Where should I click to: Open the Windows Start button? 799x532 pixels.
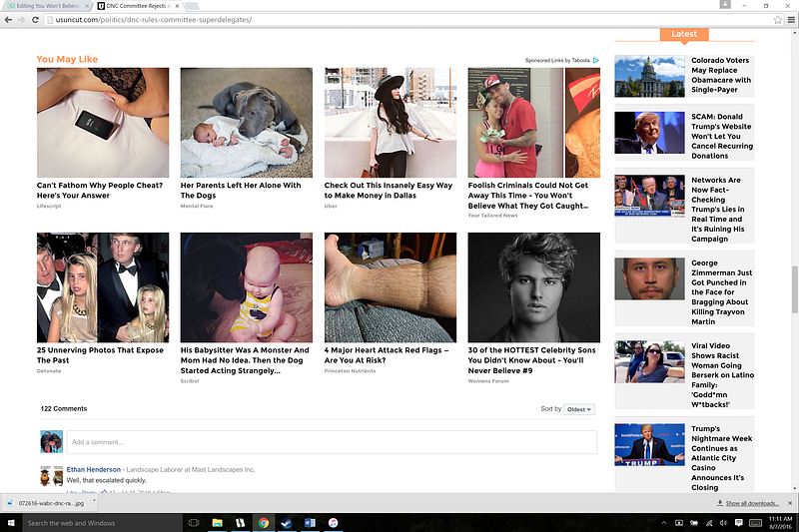click(11, 523)
